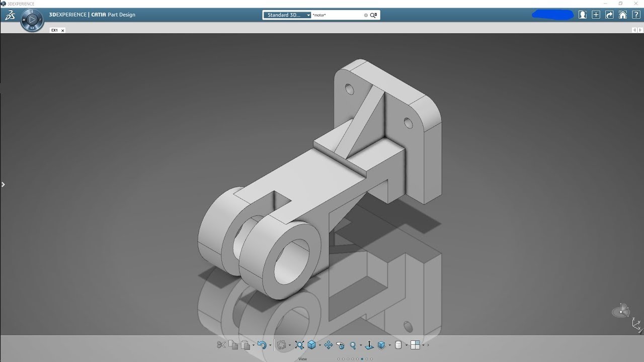Screen dimensions: 644x362
Task: Clear the search field text
Action: (x=366, y=15)
